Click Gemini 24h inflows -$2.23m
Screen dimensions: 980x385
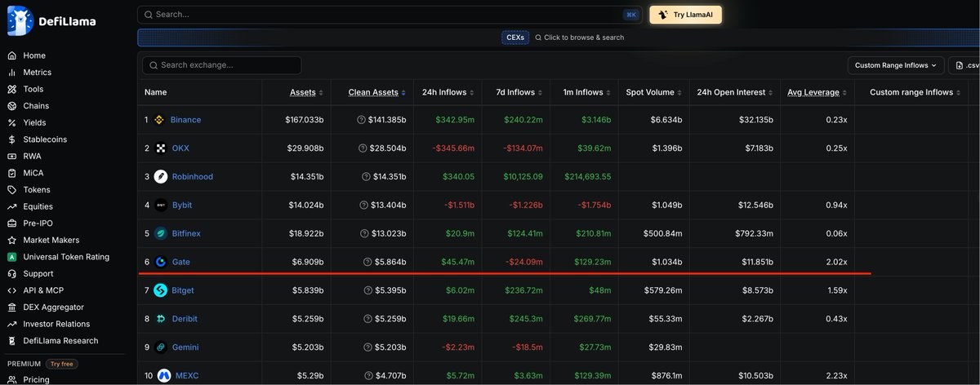coord(457,347)
